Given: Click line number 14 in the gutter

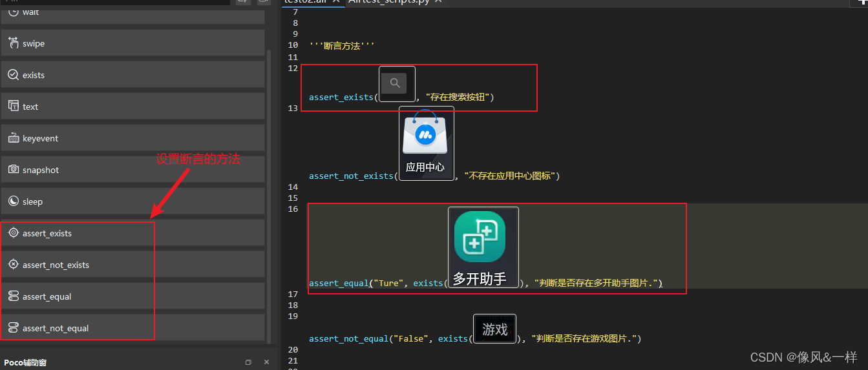Looking at the screenshot, I should point(293,187).
